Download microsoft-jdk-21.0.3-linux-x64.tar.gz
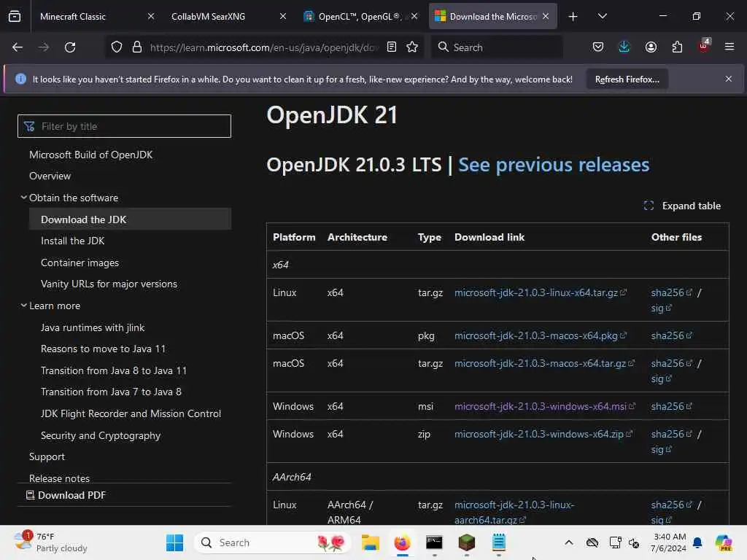Screen dimensions: 747x560 [541, 292]
